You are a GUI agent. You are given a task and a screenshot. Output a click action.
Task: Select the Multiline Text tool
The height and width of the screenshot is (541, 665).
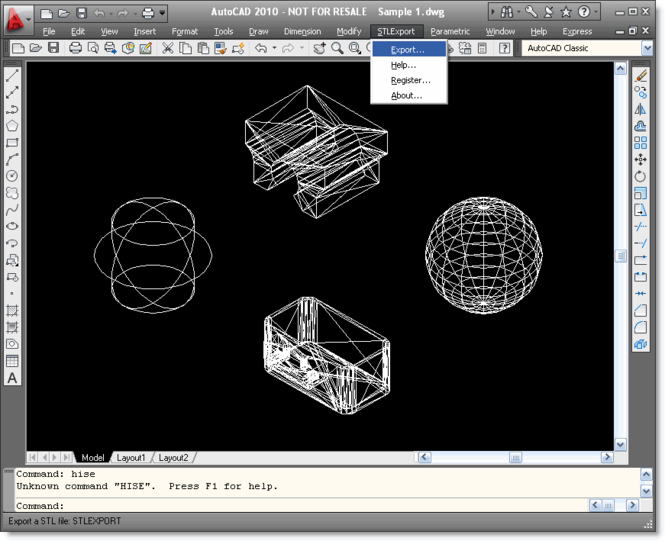click(12, 378)
